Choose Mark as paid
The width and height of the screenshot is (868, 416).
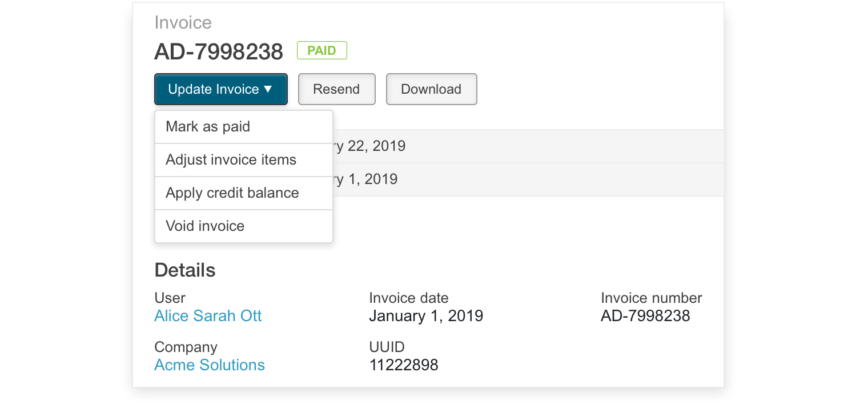pos(244,127)
